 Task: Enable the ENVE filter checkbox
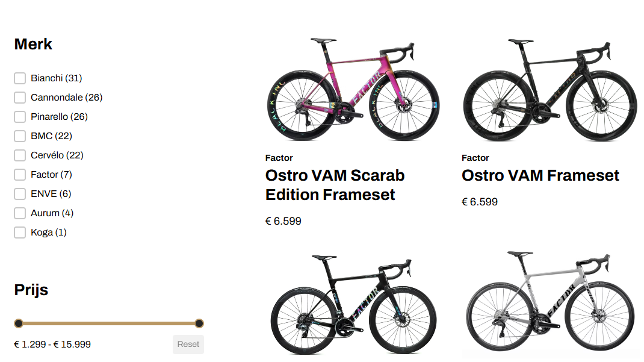20,194
